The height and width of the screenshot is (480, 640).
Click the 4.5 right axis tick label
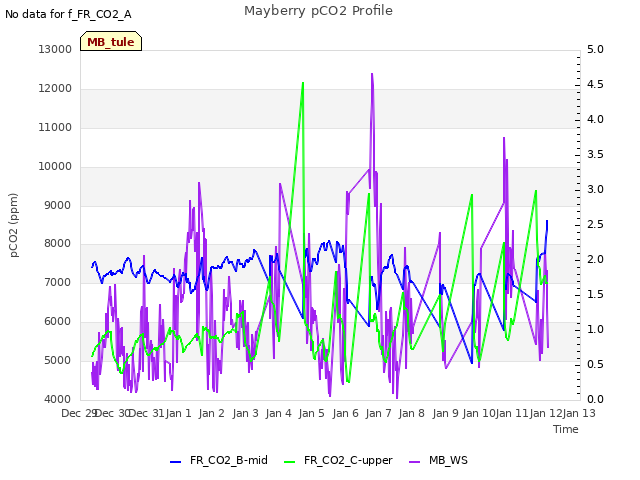(595, 84)
